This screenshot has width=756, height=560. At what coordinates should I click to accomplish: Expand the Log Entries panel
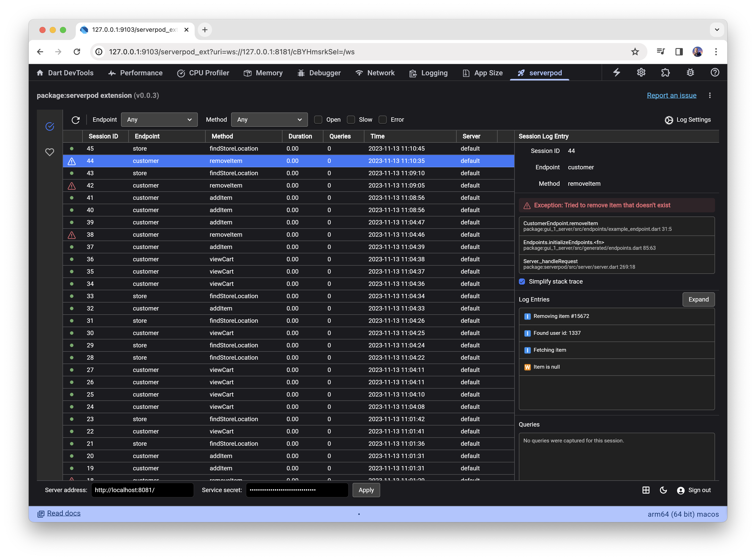(x=698, y=299)
